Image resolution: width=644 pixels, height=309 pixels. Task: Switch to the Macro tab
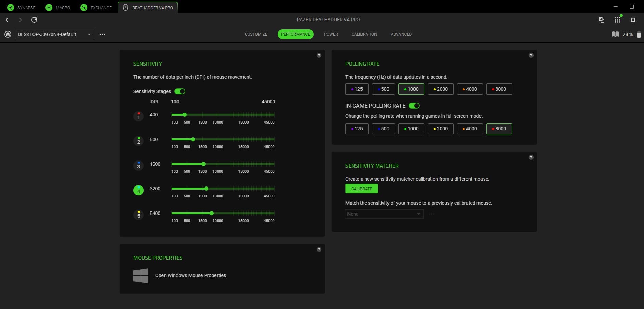58,8
